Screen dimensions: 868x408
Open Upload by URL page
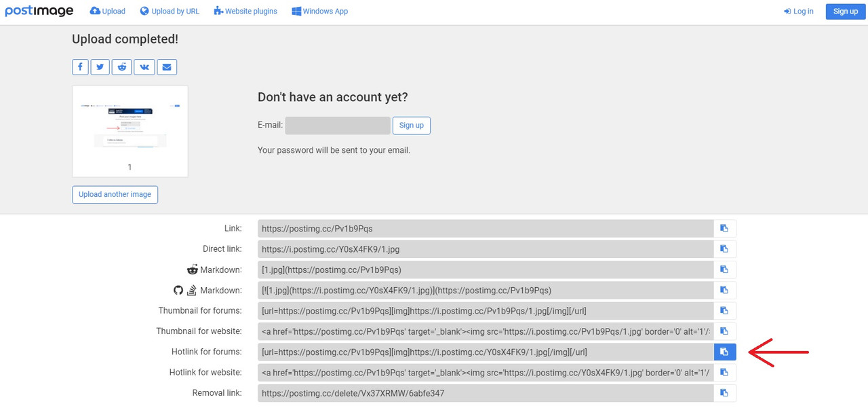pyautogui.click(x=170, y=11)
